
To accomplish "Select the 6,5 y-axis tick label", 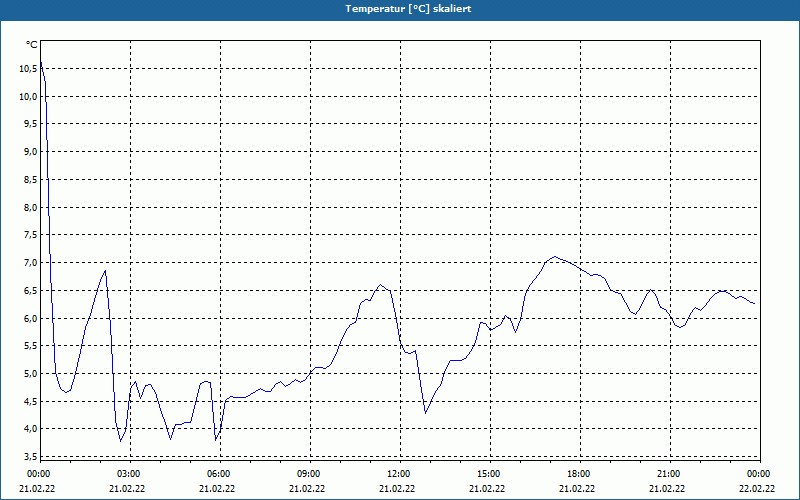I will coord(30,290).
